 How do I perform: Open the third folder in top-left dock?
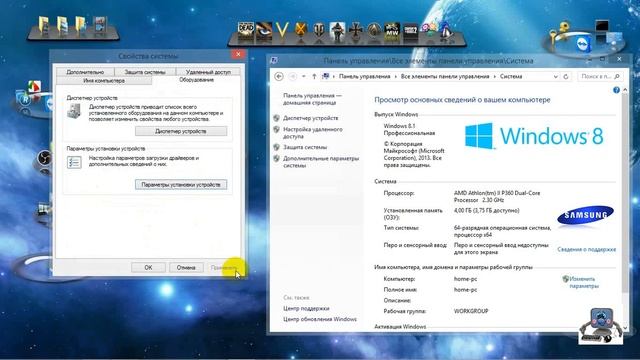click(81, 24)
